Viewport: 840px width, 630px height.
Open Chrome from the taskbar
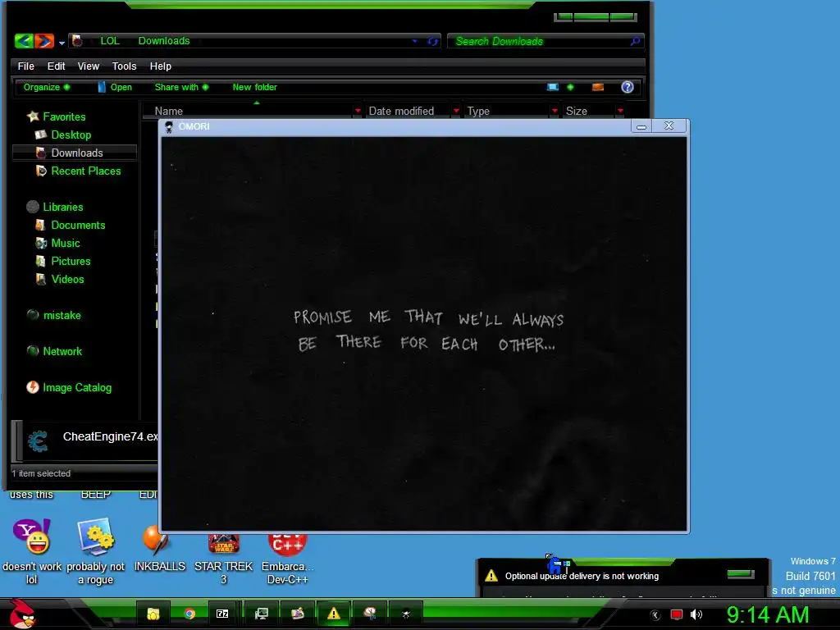pos(189,614)
